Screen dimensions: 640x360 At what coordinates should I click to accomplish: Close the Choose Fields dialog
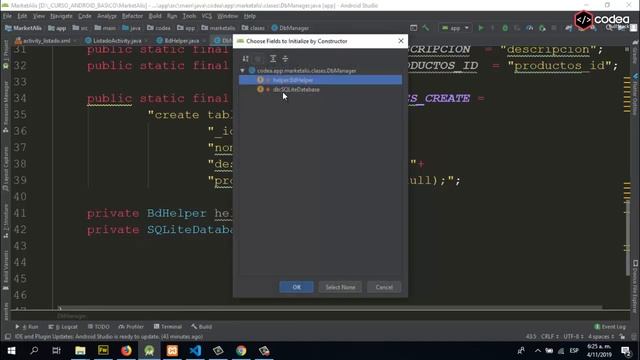401,41
